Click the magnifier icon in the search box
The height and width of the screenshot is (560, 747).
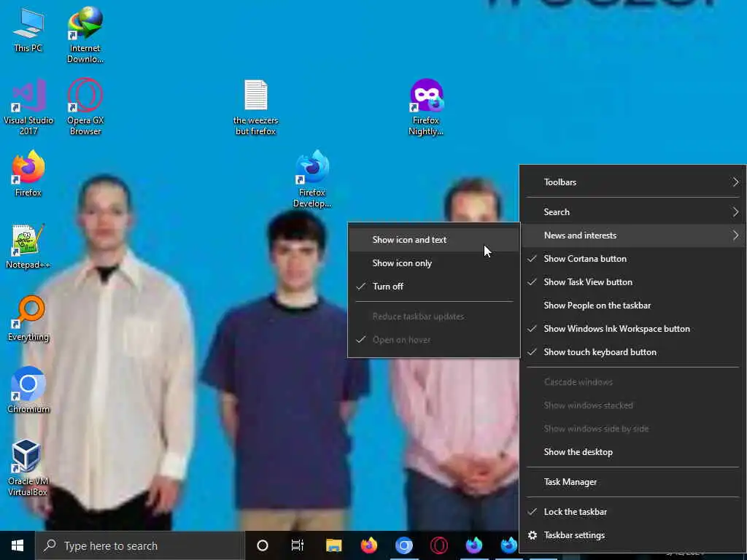50,545
